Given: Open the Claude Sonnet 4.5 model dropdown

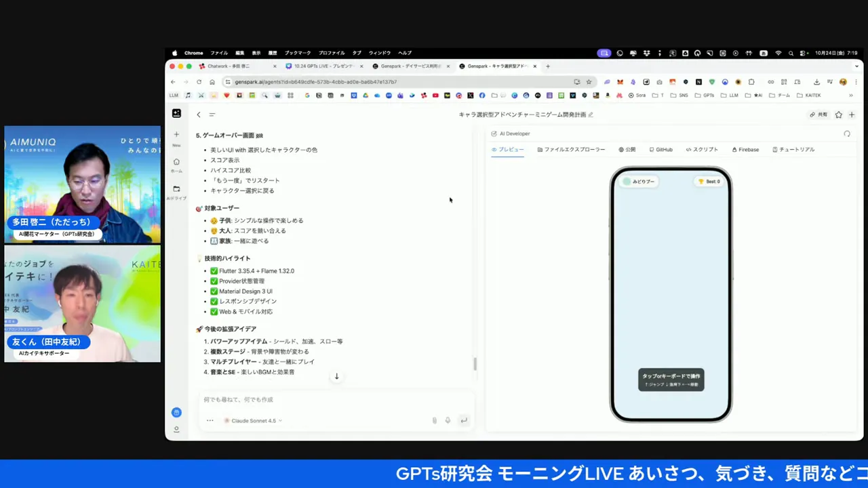Looking at the screenshot, I should (253, 421).
